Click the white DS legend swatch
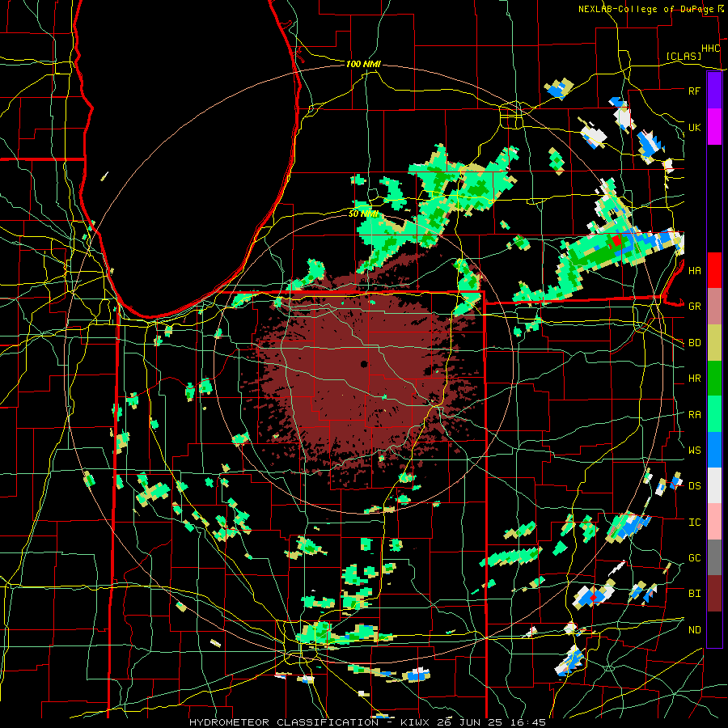The width and height of the screenshot is (728, 728). 714,485
